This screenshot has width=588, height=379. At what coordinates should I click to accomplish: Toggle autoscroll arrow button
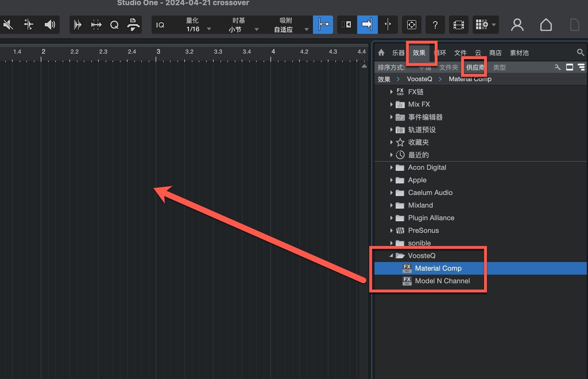[367, 24]
